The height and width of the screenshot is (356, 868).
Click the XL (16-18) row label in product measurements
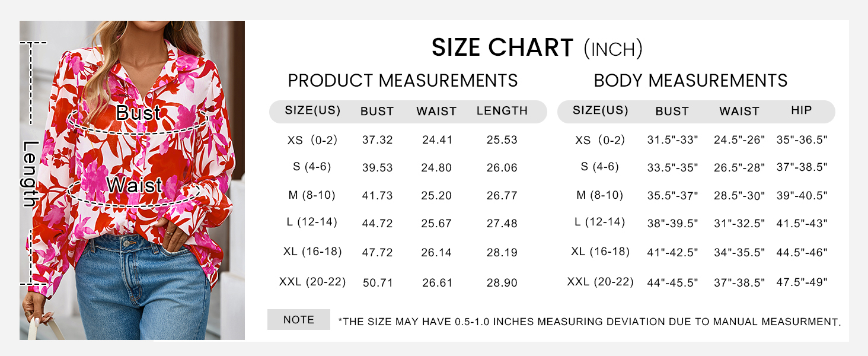point(312,252)
